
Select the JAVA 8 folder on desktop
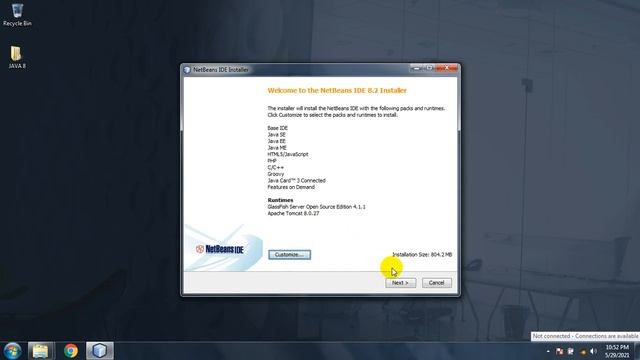click(17, 57)
